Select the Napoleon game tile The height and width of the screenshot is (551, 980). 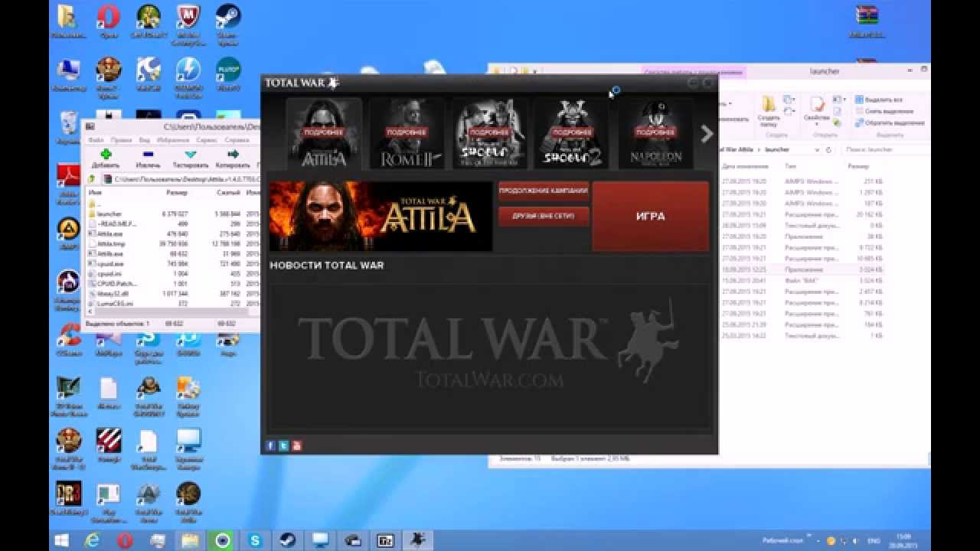click(655, 133)
